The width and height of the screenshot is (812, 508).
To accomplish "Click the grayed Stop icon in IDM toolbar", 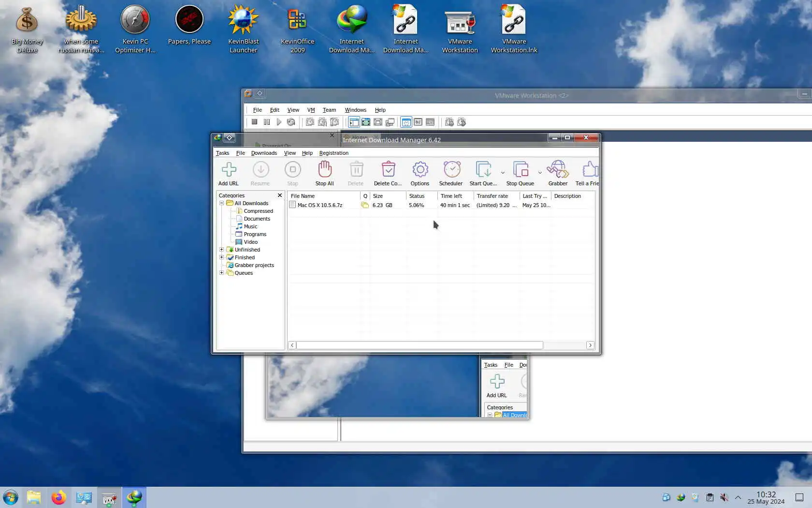I will click(x=293, y=170).
